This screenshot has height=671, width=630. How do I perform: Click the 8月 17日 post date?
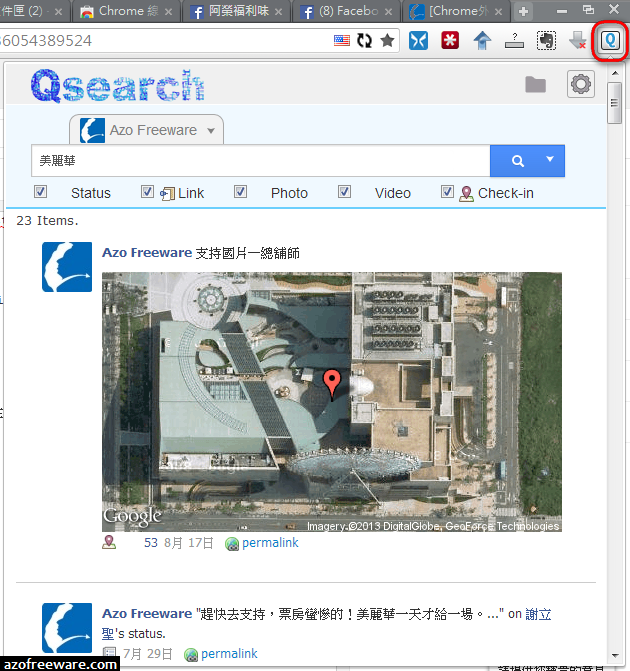click(x=189, y=543)
